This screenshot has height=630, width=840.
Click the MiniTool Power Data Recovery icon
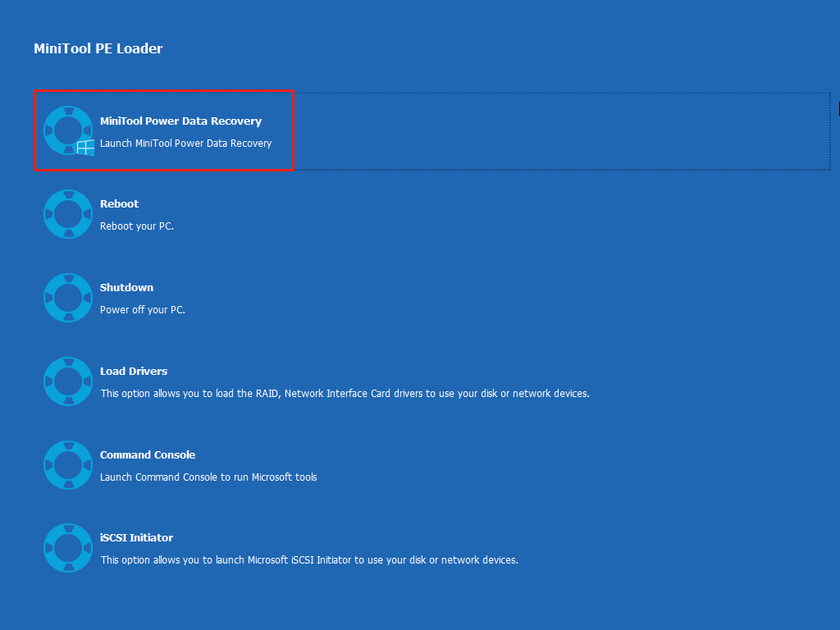pos(69,130)
